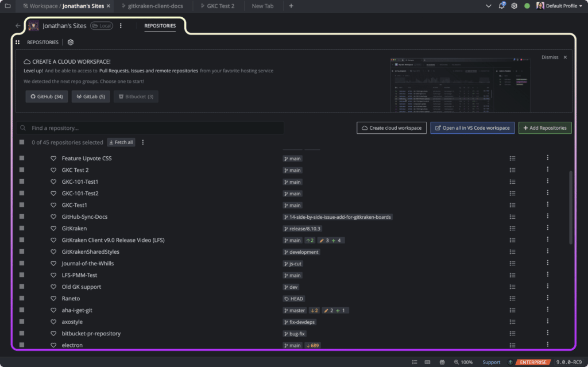Image resolution: width=588 pixels, height=367 pixels.
Task: Open keyboard shortcuts icon in status bar
Action: [x=427, y=362]
